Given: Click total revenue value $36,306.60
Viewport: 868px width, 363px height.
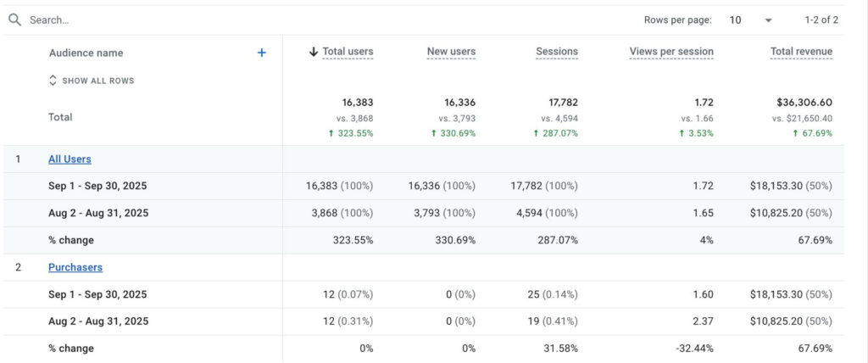Looking at the screenshot, I should pyautogui.click(x=801, y=102).
